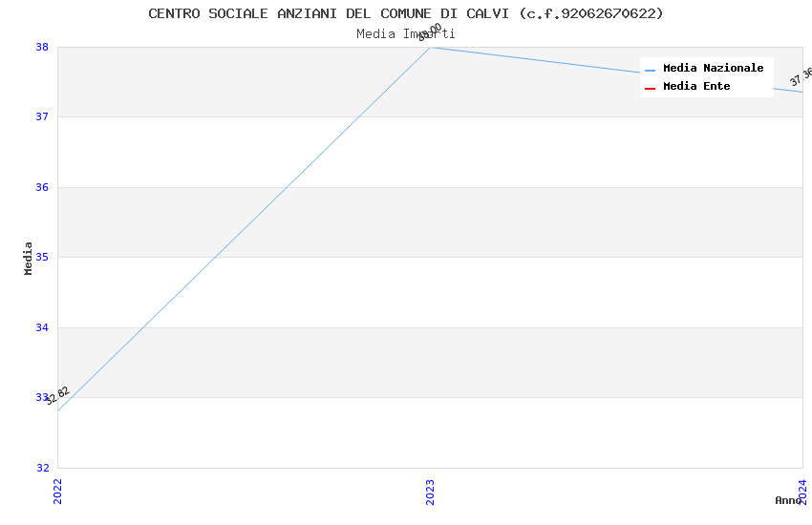The height and width of the screenshot is (525, 812).
Task: Click the 33 y-axis tick label
Action: 42,397
